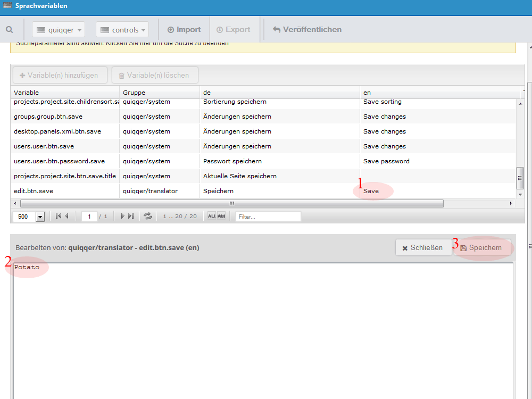Image resolution: width=532 pixels, height=399 pixels.
Task: Click the table vertical scroll-up arrow
Action: pos(520,104)
